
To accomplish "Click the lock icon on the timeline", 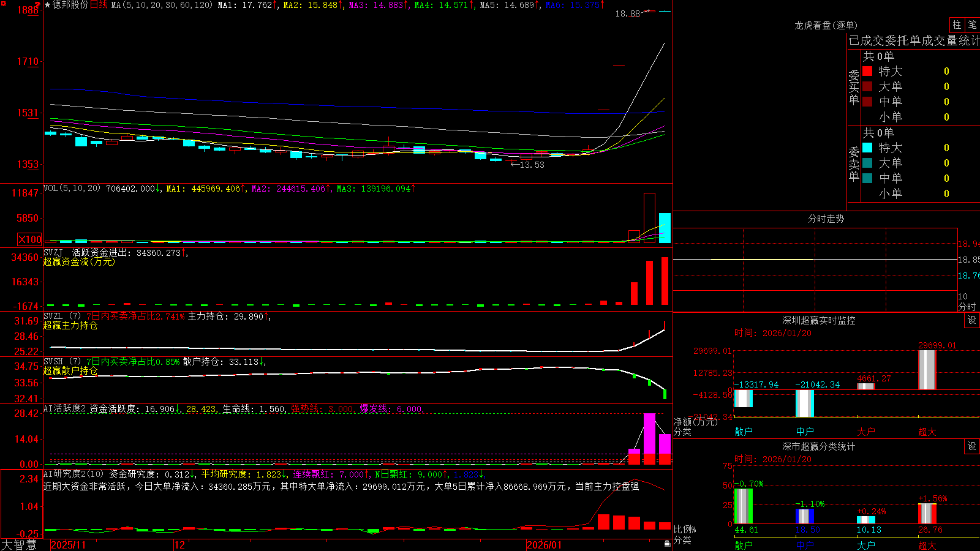I will (667, 544).
